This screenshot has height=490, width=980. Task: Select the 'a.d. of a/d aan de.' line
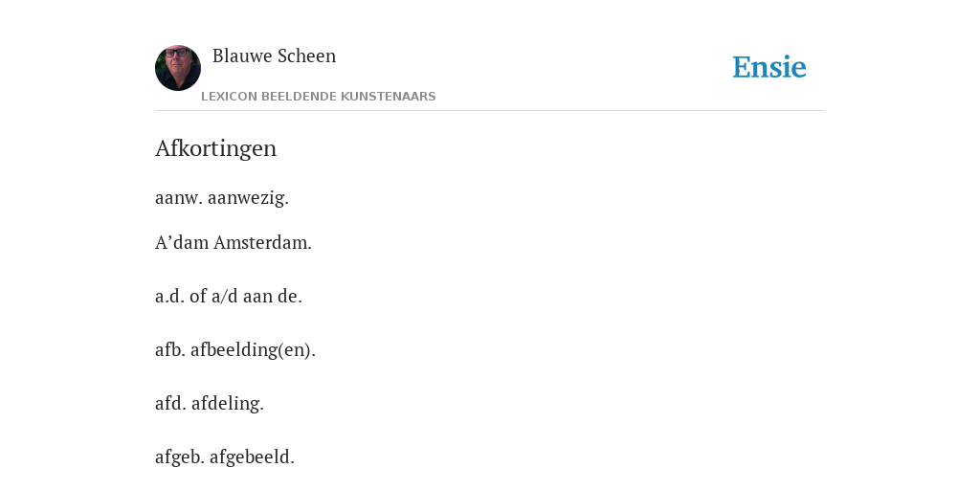[x=229, y=297]
